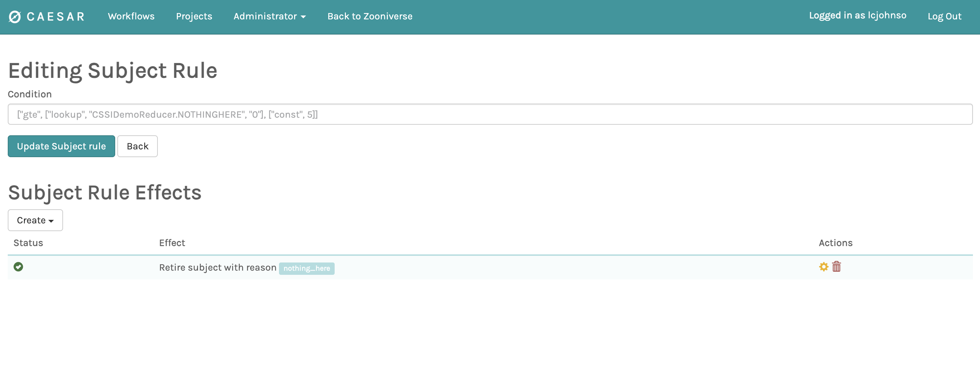Click the Back button
This screenshot has height=377, width=980.
(x=137, y=146)
